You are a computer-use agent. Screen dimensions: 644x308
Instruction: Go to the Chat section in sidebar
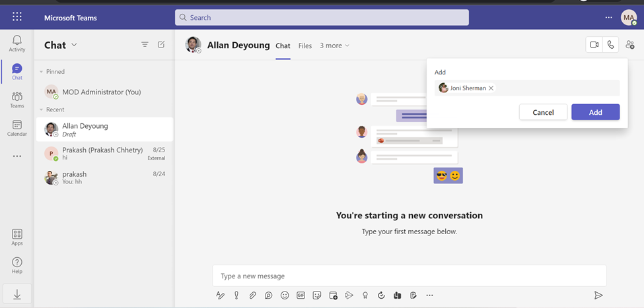click(x=17, y=72)
